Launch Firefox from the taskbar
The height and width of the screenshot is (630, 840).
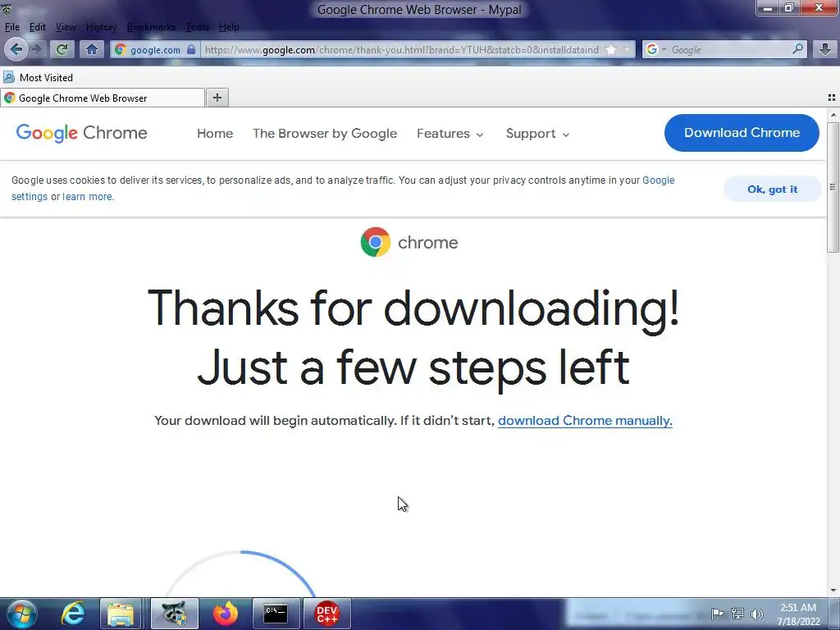[225, 614]
